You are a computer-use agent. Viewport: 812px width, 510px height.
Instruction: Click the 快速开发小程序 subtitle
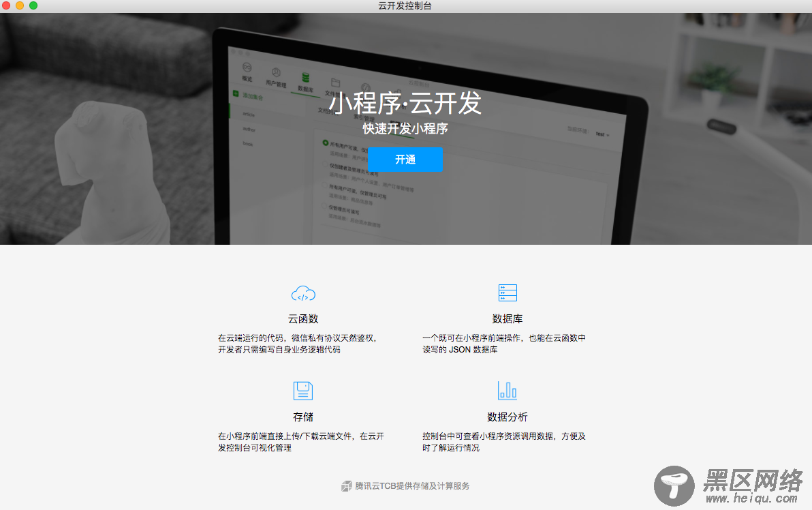405,129
